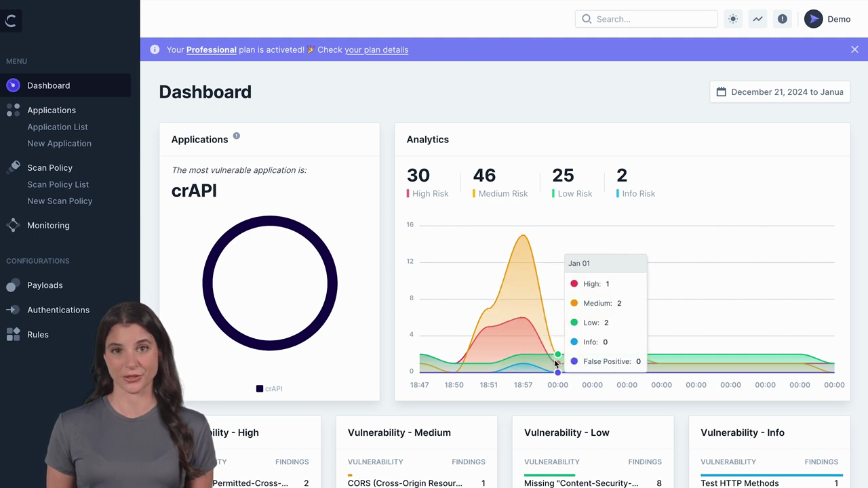The image size is (868, 488).
Task: Click the app logo in the sidebar
Action: click(11, 20)
